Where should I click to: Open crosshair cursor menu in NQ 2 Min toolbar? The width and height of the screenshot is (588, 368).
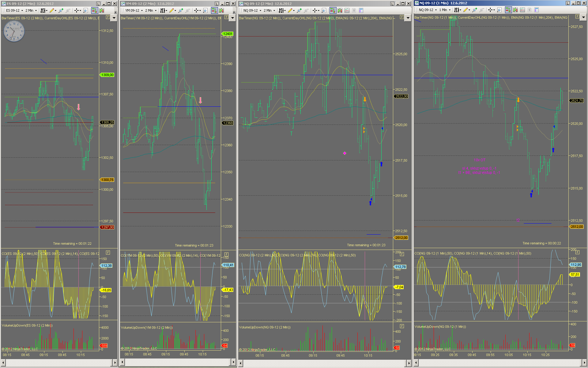[316, 10]
